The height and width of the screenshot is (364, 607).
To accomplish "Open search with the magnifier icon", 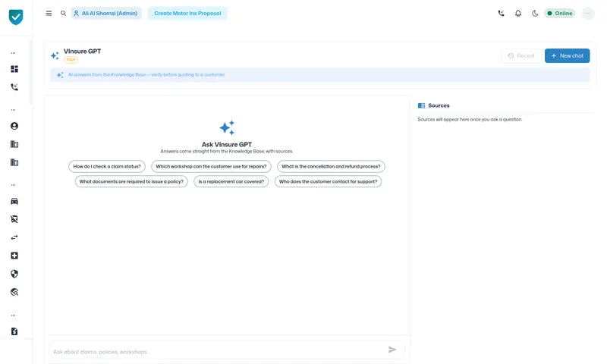I will point(63,13).
